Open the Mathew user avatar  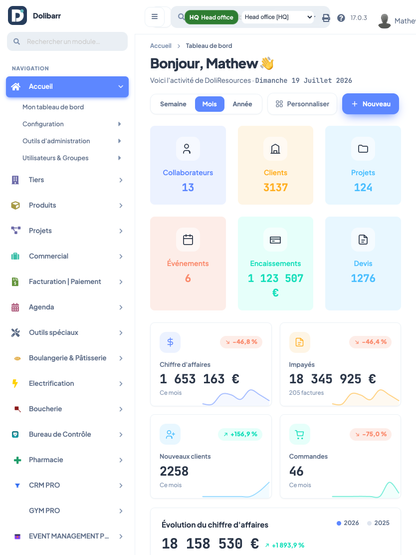pyautogui.click(x=384, y=21)
